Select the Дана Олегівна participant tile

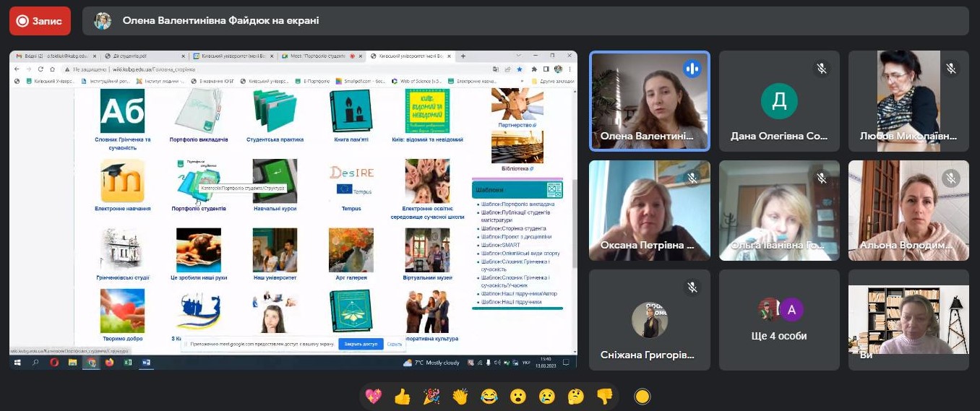coord(779,100)
